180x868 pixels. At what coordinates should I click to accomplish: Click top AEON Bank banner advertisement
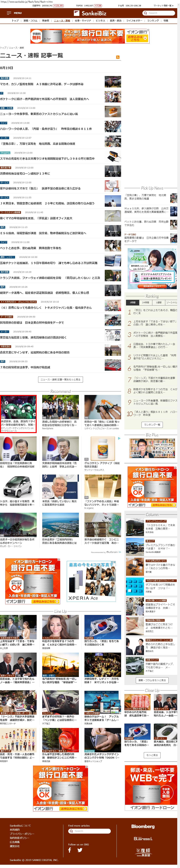90,36
